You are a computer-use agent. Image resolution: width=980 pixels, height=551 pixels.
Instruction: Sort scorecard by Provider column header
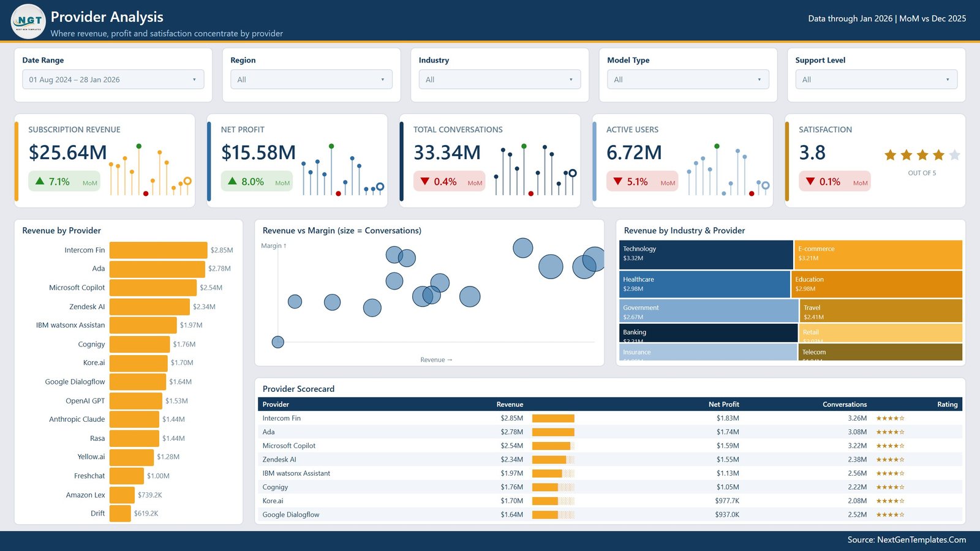click(276, 404)
